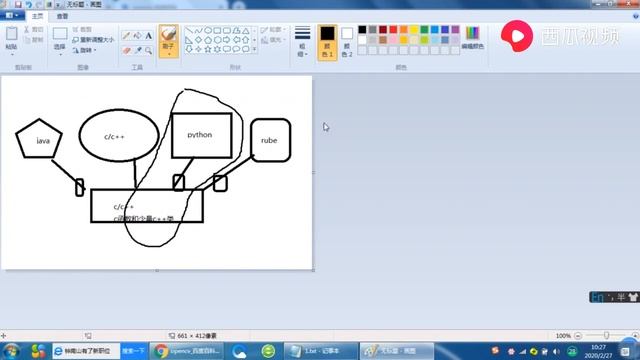Pick the green color swatch
This screenshot has width=640, height=360.
click(424, 29)
